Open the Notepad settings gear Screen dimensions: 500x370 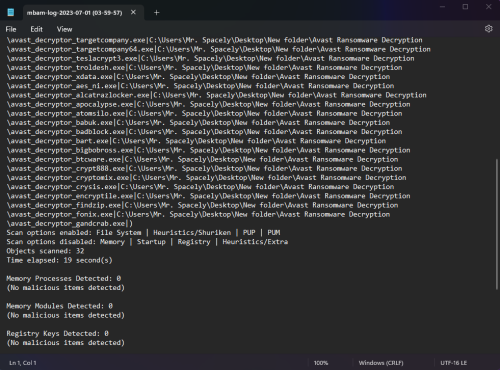(488, 29)
